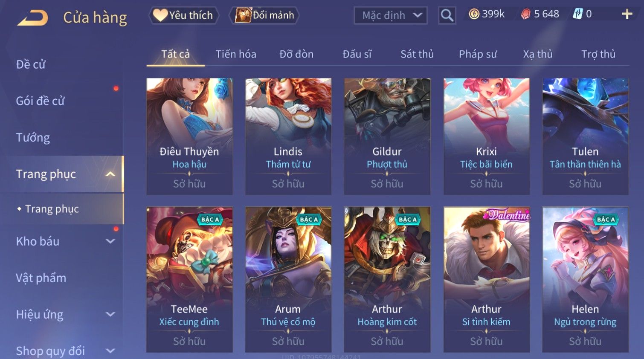644x359 pixels.
Task: Expand the Shop quy đổi section
Action: coord(110,351)
